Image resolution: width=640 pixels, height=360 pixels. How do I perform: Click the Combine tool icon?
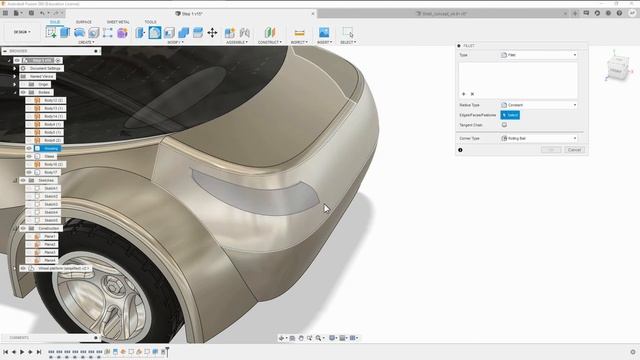(x=183, y=32)
